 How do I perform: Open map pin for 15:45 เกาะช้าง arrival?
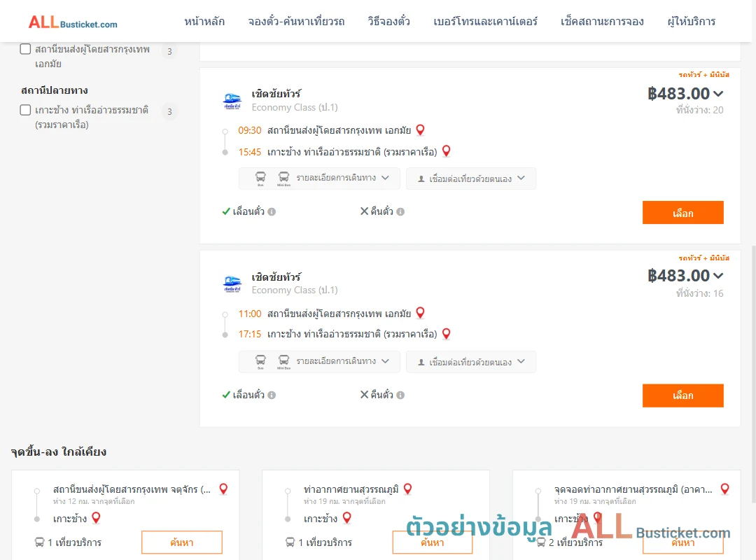[447, 151]
